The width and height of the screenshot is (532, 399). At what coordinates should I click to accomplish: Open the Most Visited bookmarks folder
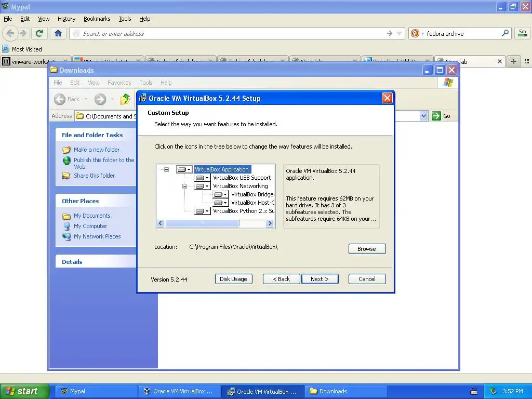(x=22, y=49)
